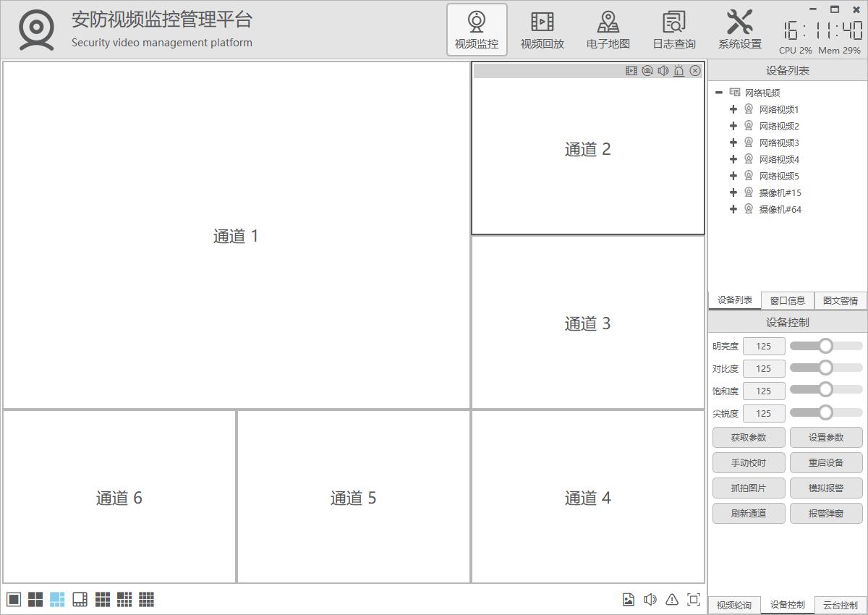Screen dimensions: 868x615
Task: Select the four-window grid layout icon
Action: [x=35, y=599]
